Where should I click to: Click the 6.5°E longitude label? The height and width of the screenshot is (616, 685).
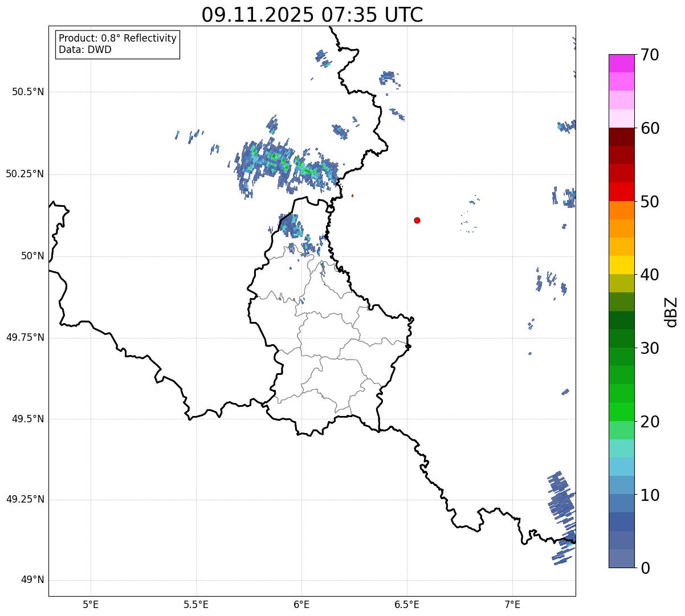click(x=407, y=604)
